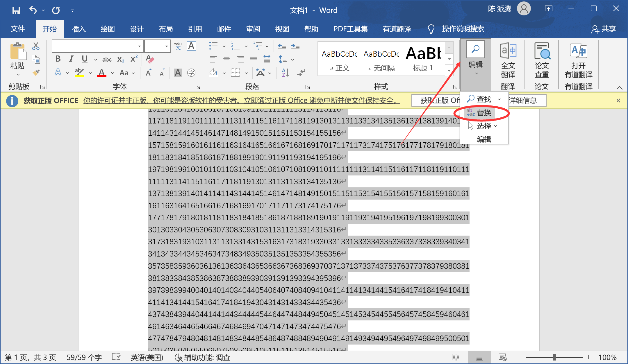Toggle character shading (gray A)
Image resolution: width=628 pixels, height=364 pixels.
tap(178, 73)
